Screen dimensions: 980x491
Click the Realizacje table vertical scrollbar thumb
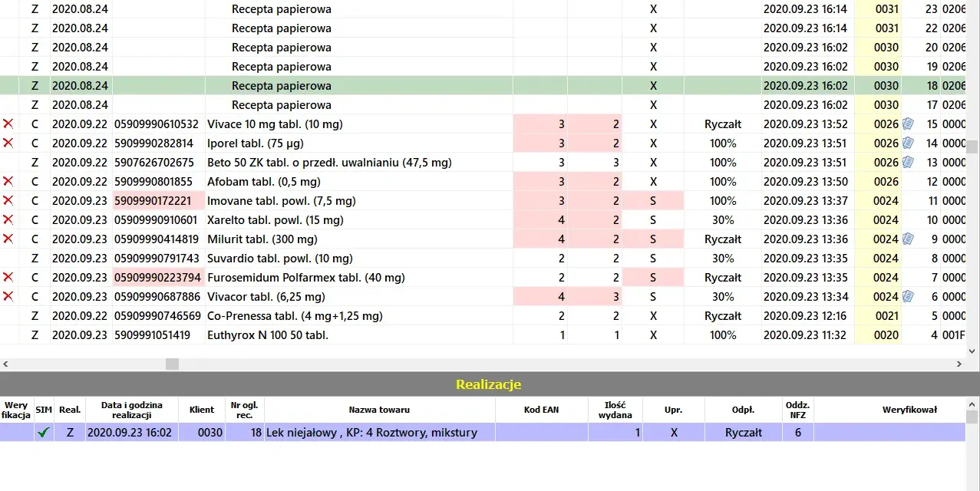point(972,417)
